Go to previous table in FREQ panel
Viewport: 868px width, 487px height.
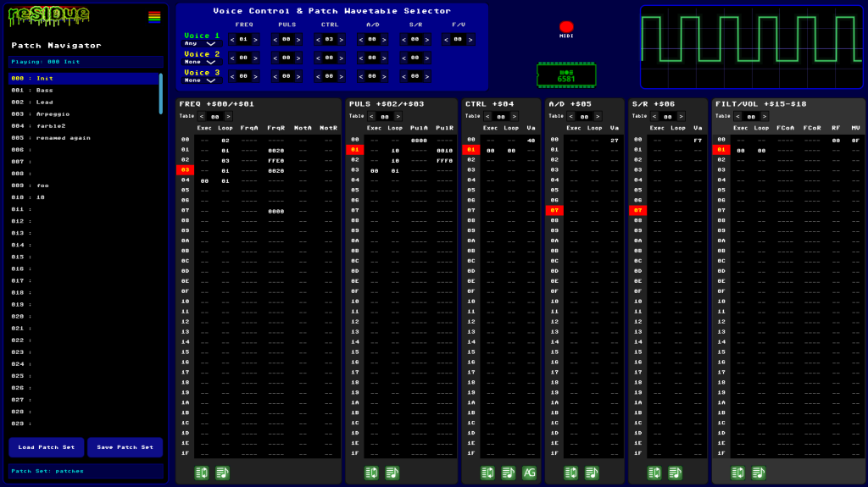click(202, 116)
